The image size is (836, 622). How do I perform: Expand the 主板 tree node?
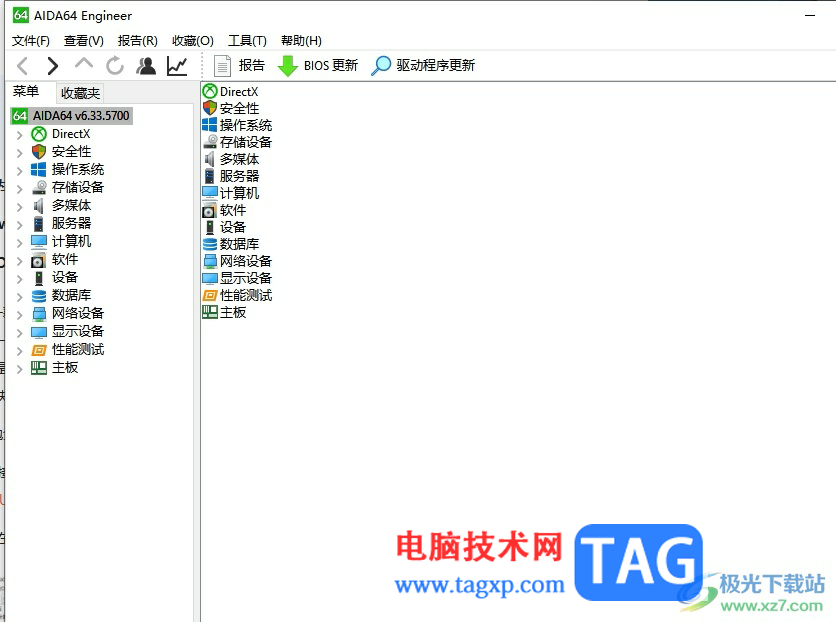(x=20, y=369)
